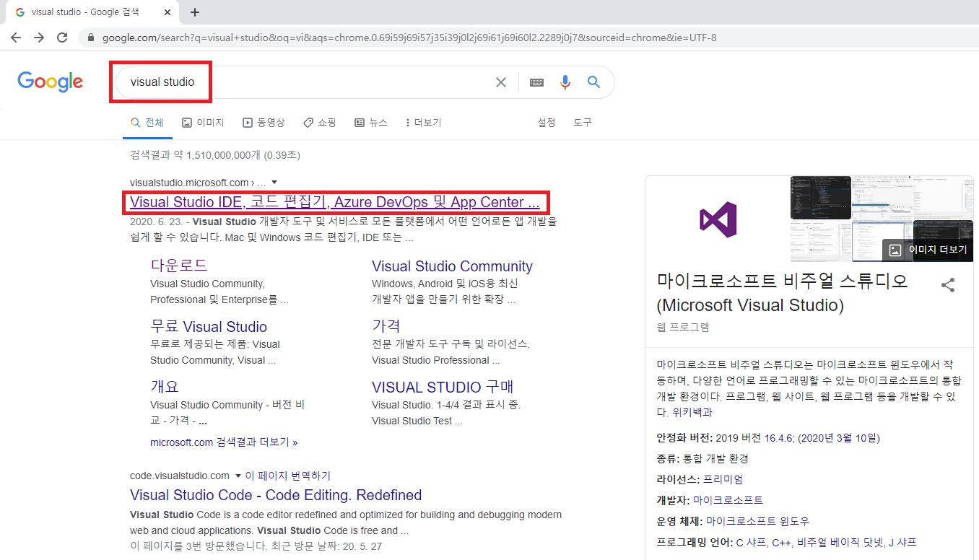Click the C 샤프 language link
This screenshot has height=560, width=979.
[x=751, y=542]
